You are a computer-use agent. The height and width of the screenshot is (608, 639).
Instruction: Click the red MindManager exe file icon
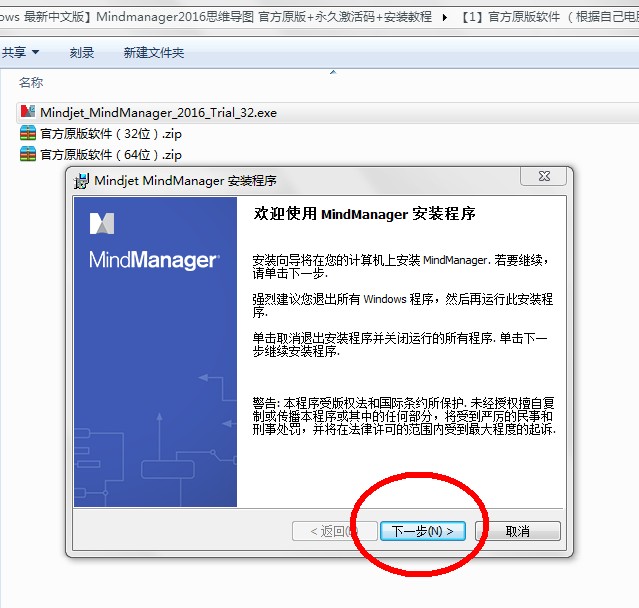28,111
